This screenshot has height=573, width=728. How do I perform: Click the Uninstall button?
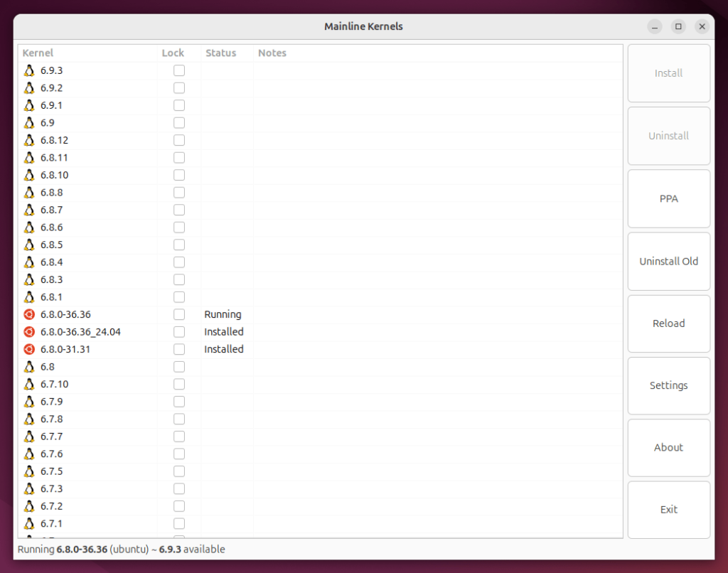[668, 136]
